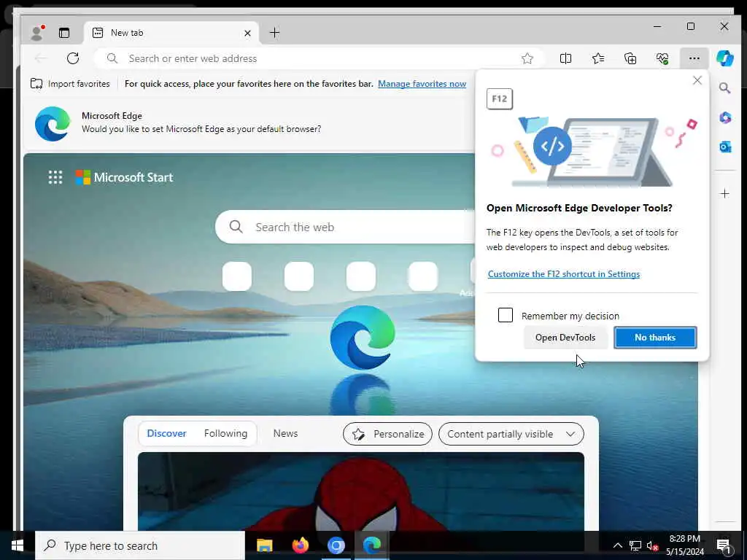The image size is (747, 560).
Task: Click the Open DevTools button
Action: (x=565, y=337)
